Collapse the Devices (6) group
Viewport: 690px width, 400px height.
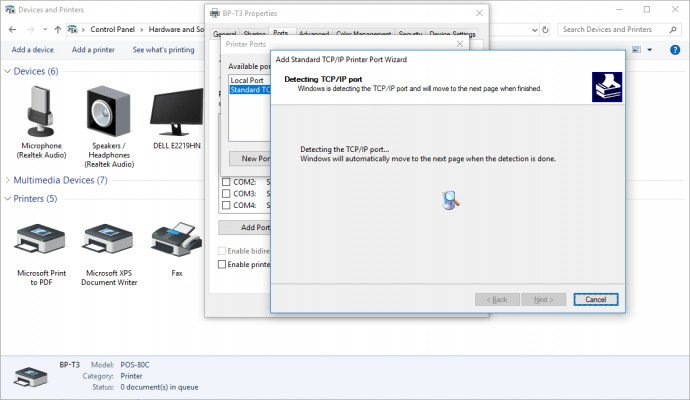point(7,71)
